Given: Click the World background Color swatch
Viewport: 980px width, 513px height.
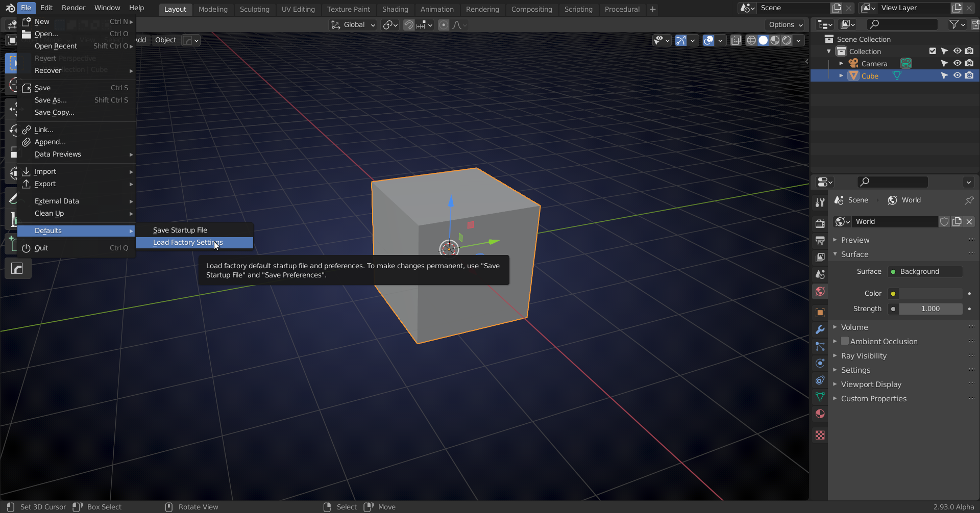Looking at the screenshot, I should tap(931, 293).
